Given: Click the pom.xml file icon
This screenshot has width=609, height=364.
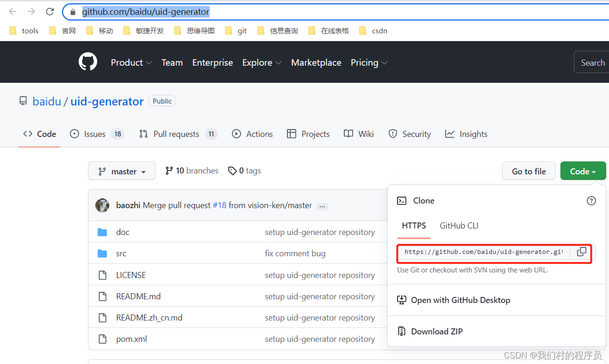Looking at the screenshot, I should pos(103,339).
